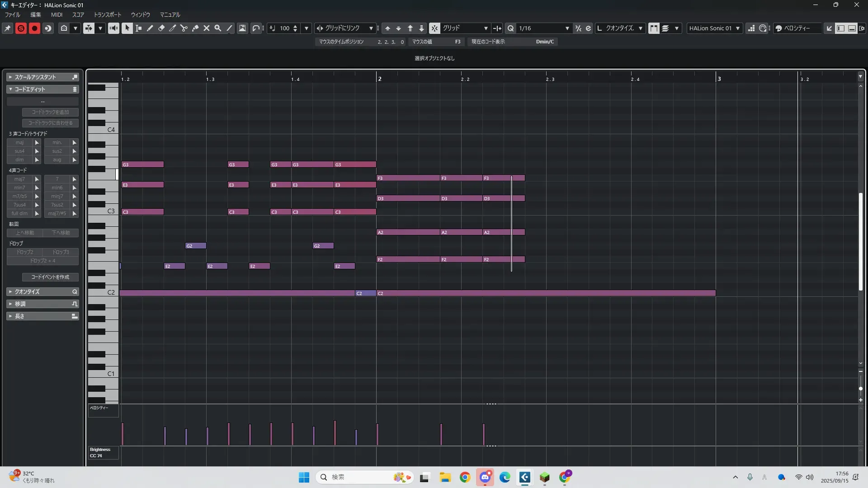Click the コードトラックを追加 button
The width and height of the screenshot is (868, 488).
(x=50, y=112)
